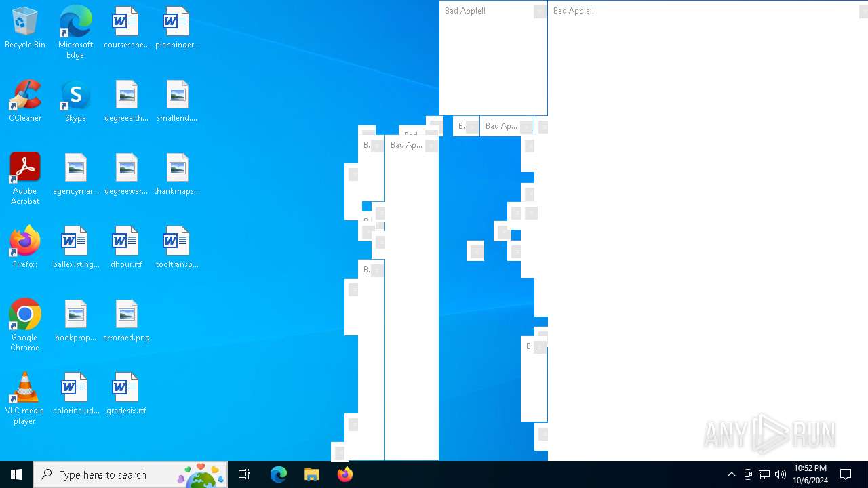Open File Explorer from taskbar
Viewport: 868px width, 488px height.
tap(312, 474)
